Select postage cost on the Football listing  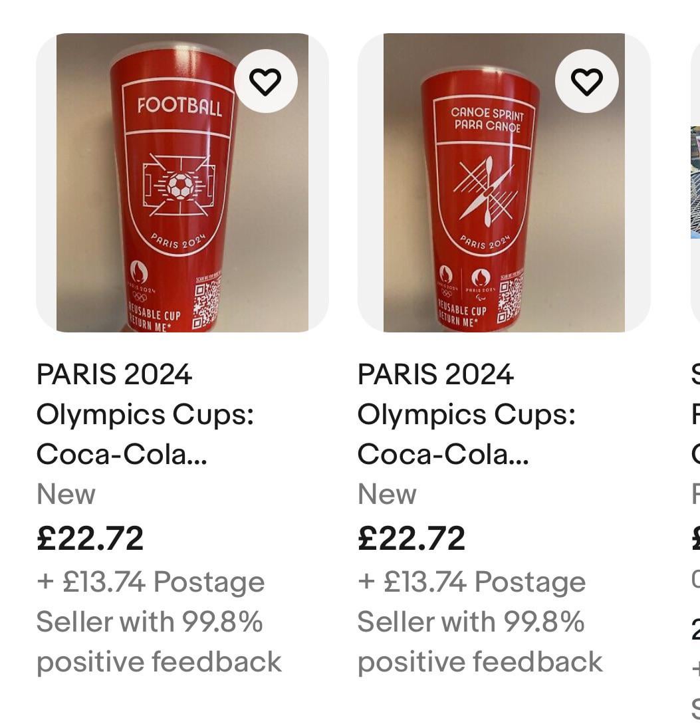[150, 582]
